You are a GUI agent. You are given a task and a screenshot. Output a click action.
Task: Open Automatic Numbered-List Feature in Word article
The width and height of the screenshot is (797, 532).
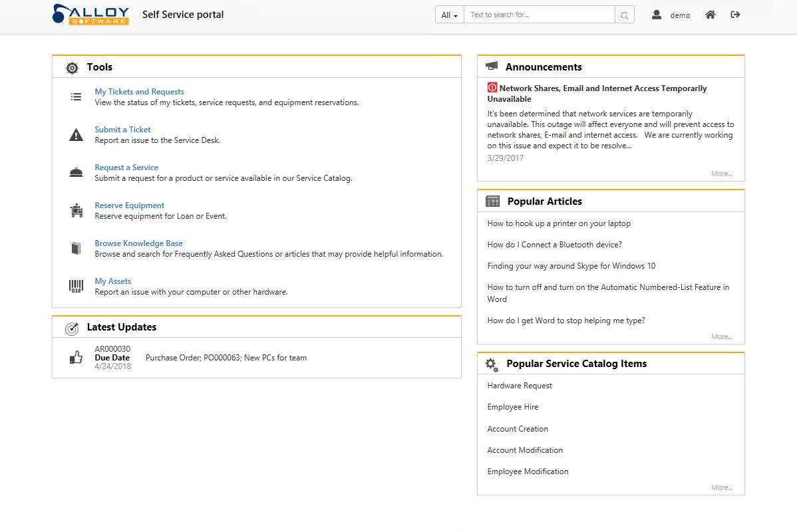point(608,293)
